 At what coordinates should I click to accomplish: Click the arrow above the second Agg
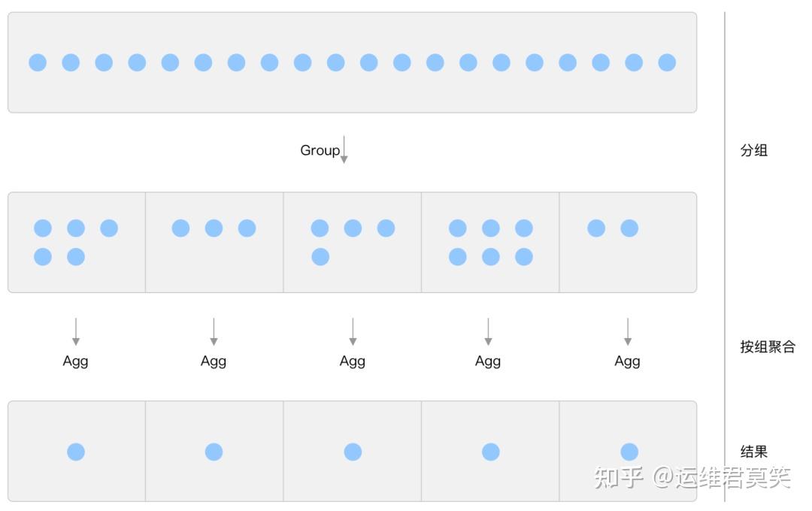214,332
